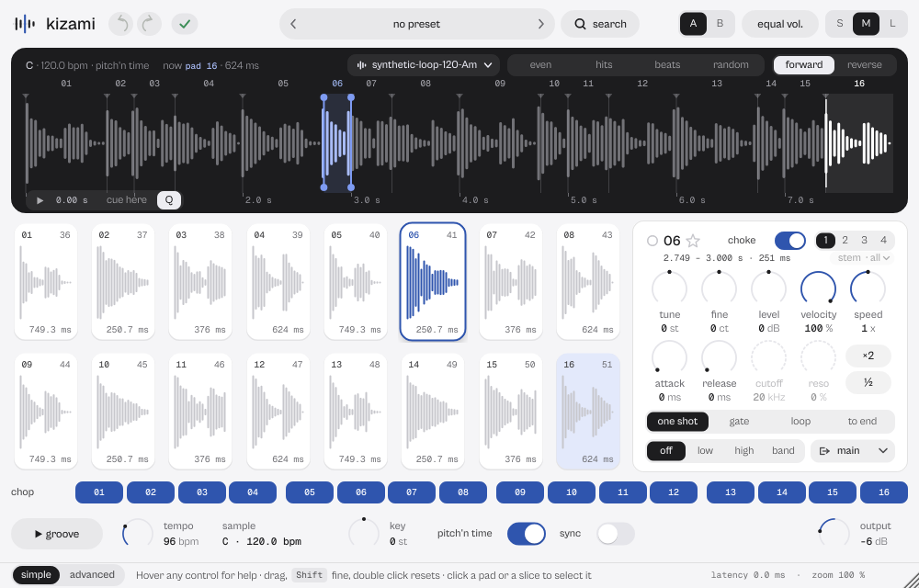The image size is (919, 588).
Task: Open the main output routing dropdown
Action: click(853, 450)
